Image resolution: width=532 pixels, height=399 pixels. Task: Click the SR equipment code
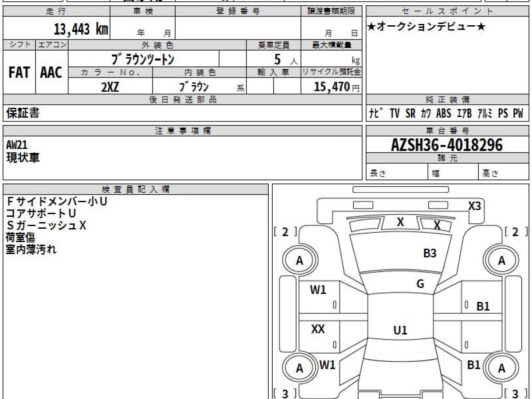411,113
